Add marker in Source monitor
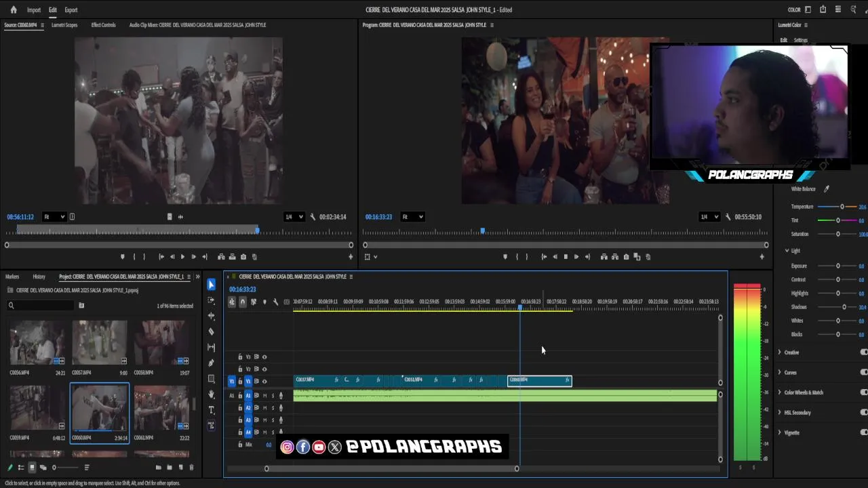868x488 pixels. [x=122, y=257]
